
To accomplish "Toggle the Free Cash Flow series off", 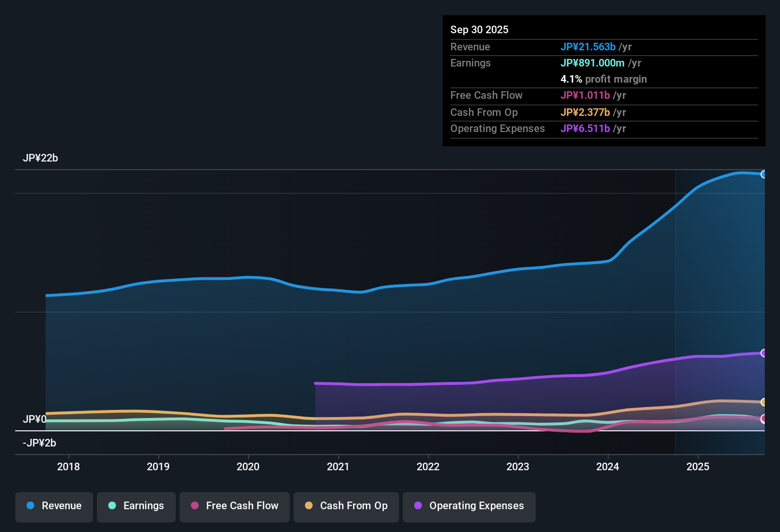I will coord(234,506).
